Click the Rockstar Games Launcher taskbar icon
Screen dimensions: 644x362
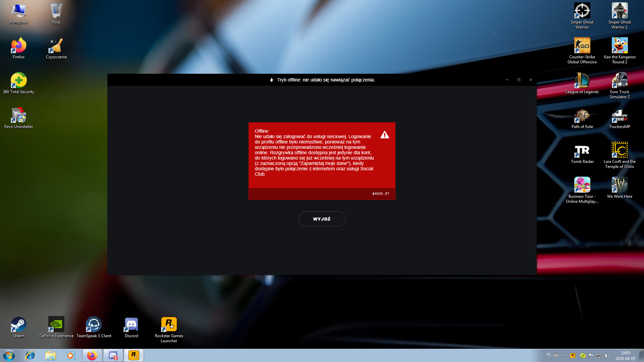coord(133,355)
